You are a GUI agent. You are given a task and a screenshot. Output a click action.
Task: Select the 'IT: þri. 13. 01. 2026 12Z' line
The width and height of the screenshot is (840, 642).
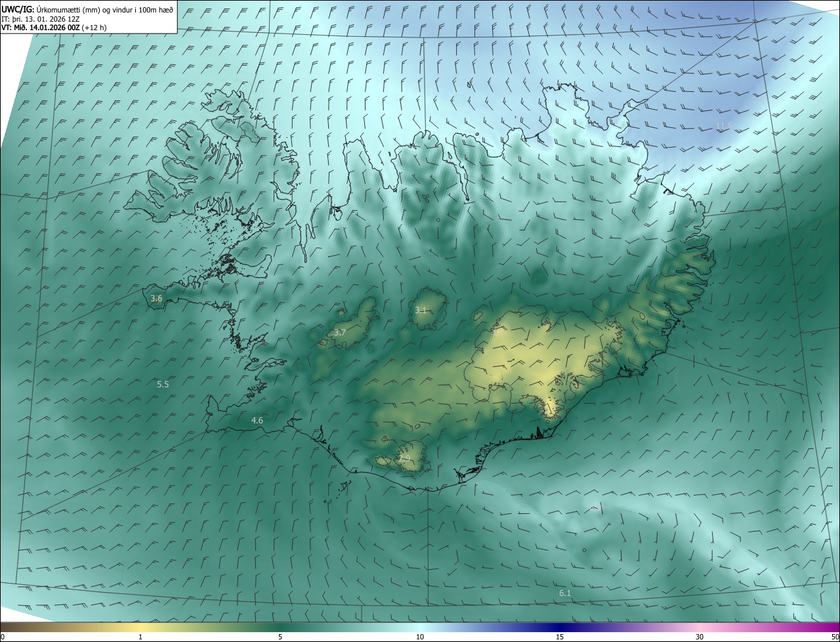point(40,18)
